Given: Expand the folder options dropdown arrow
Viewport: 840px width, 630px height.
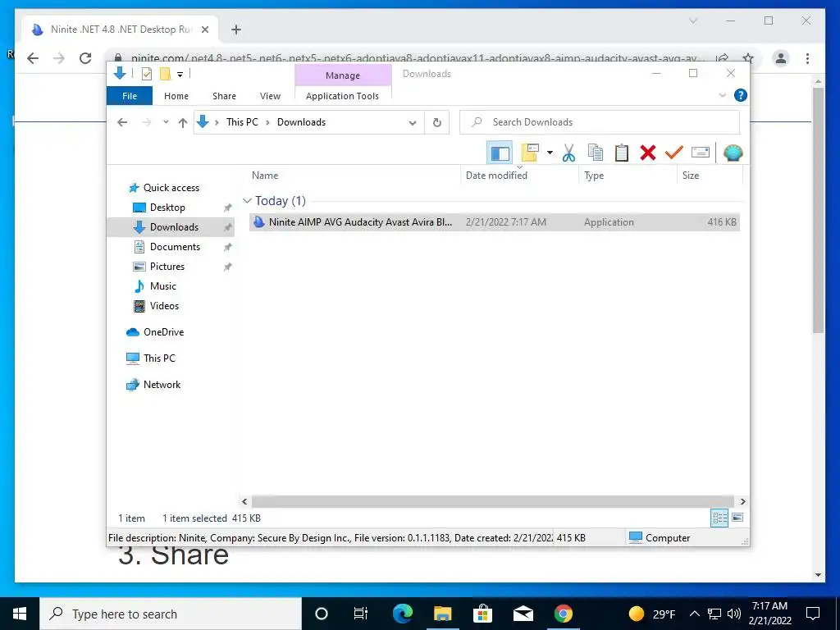Looking at the screenshot, I should point(550,153).
